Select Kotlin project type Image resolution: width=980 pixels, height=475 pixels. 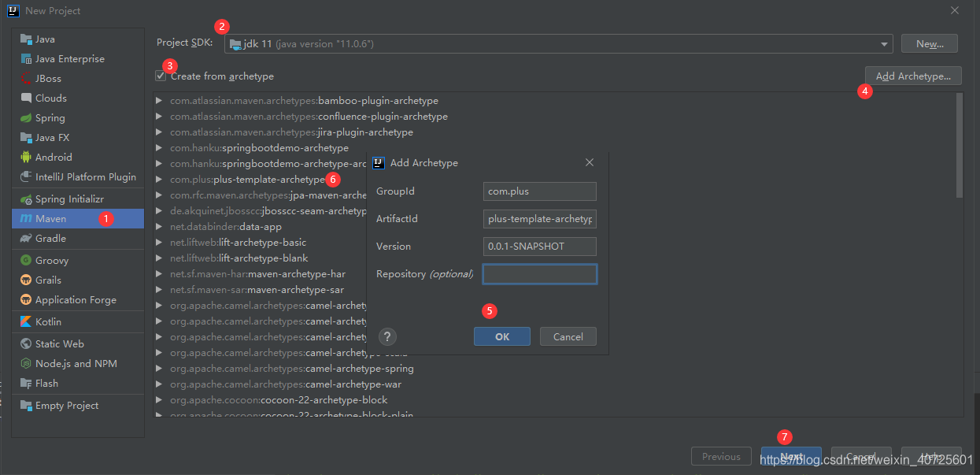[x=78, y=322]
